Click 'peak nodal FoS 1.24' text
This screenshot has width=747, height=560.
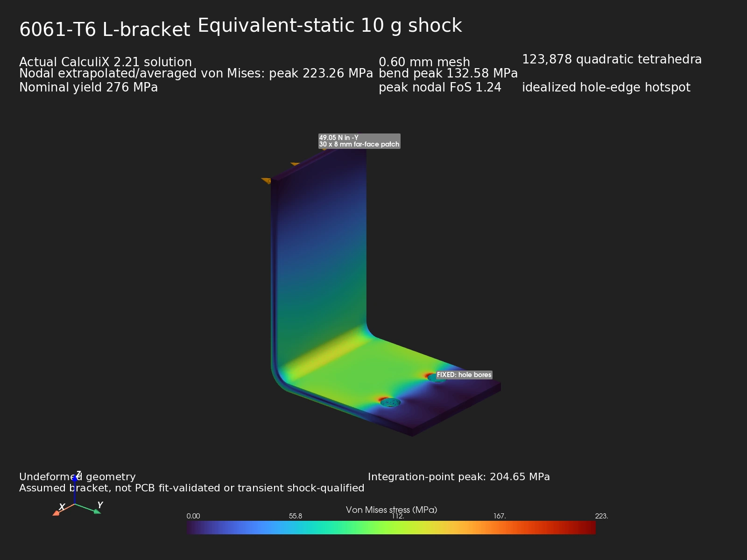440,87
